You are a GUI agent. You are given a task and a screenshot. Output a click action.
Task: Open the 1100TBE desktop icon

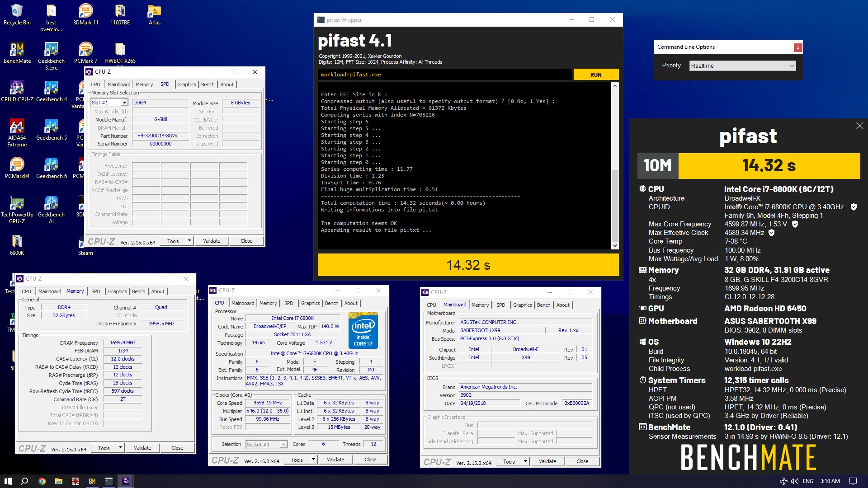pyautogui.click(x=120, y=14)
